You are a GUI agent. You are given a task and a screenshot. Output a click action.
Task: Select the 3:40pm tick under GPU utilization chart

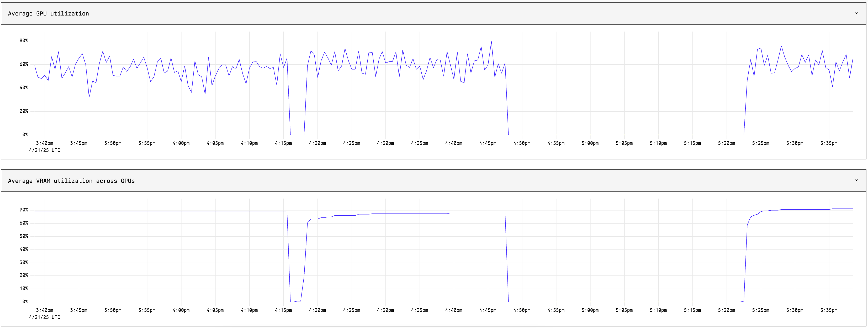[45, 143]
